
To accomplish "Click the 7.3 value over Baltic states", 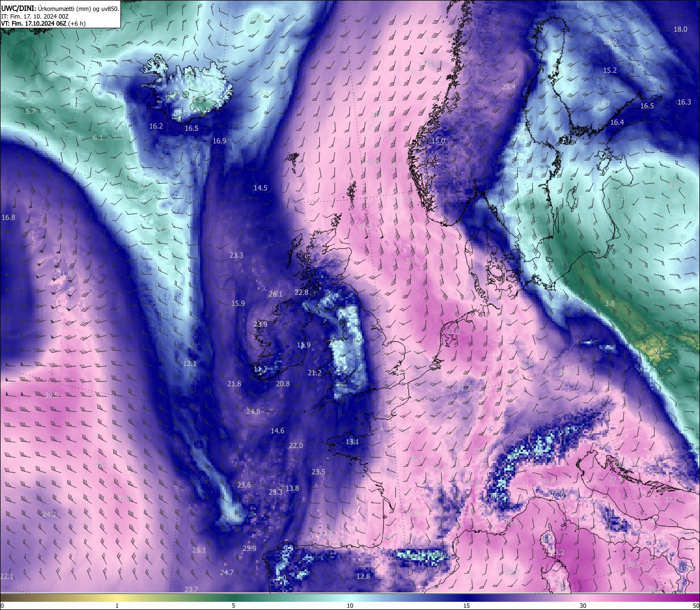I will (621, 197).
